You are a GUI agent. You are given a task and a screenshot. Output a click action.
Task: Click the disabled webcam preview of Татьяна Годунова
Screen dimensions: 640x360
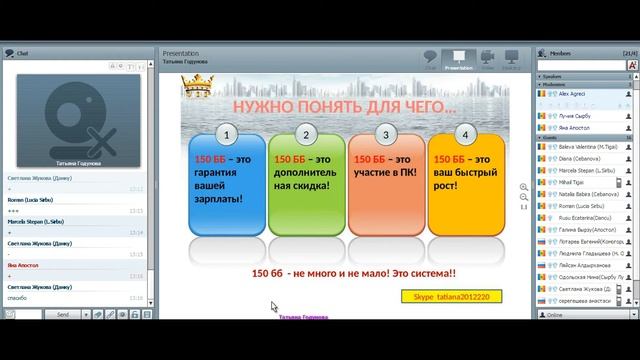(x=78, y=120)
